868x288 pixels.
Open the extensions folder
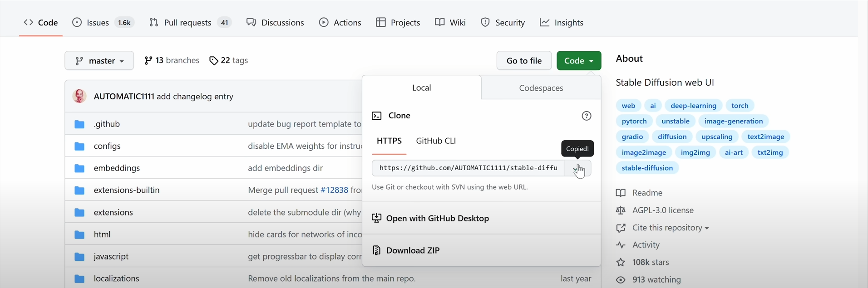click(x=113, y=212)
